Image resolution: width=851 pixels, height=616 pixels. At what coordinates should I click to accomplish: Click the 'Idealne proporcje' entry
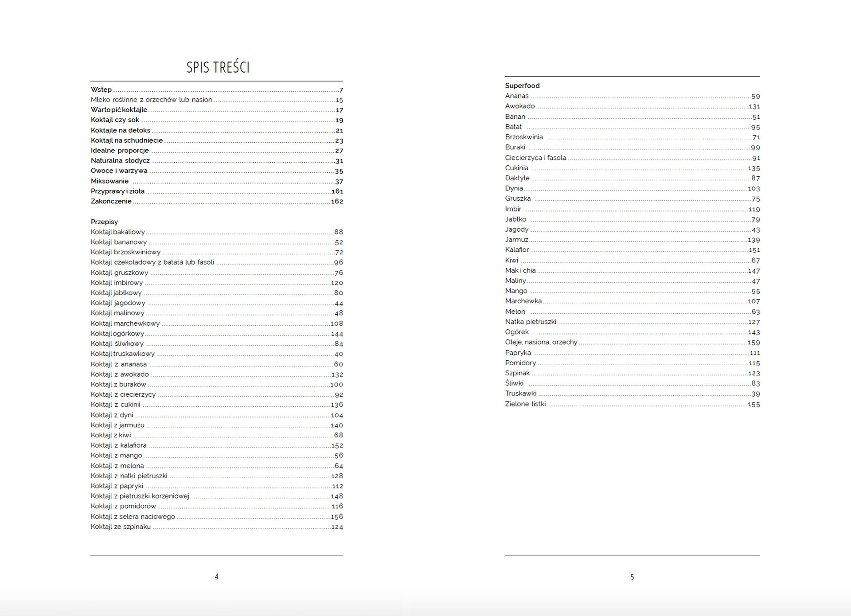point(120,151)
